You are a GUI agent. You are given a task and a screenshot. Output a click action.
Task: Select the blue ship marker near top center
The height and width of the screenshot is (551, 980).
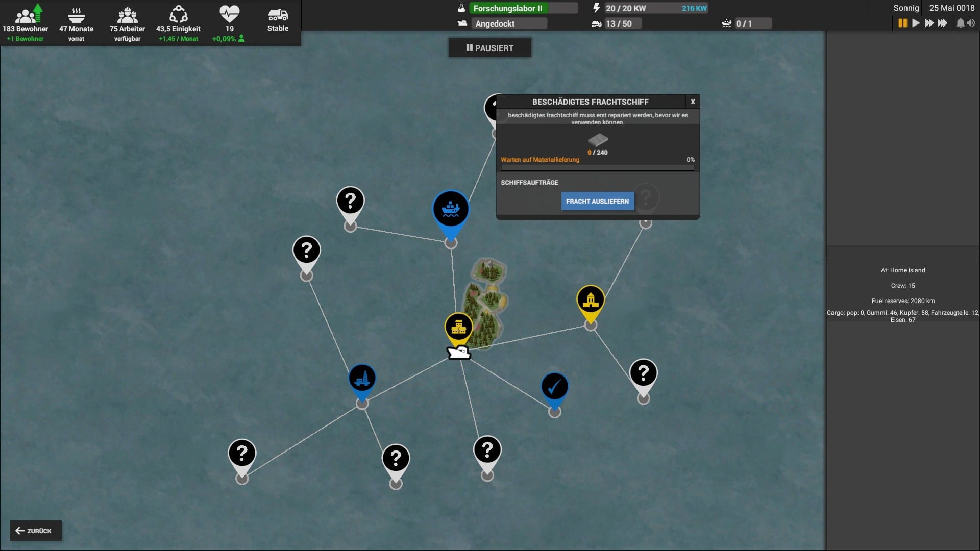451,209
